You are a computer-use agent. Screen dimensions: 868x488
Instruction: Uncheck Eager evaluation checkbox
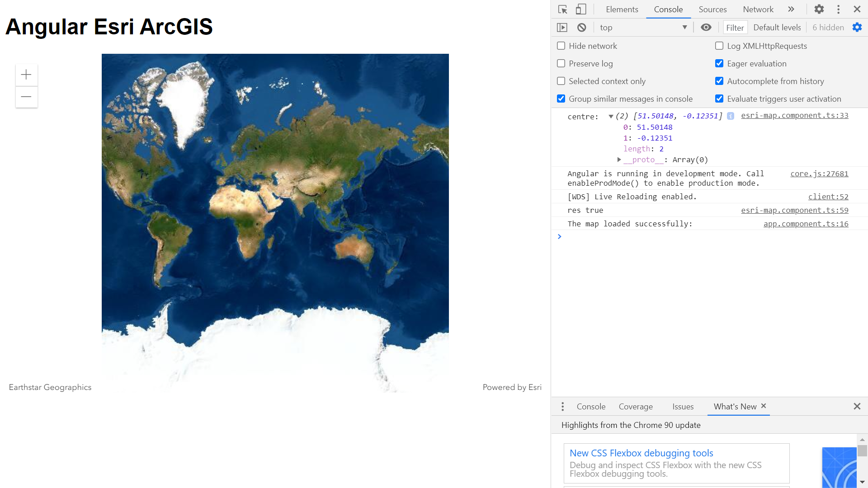pos(719,64)
